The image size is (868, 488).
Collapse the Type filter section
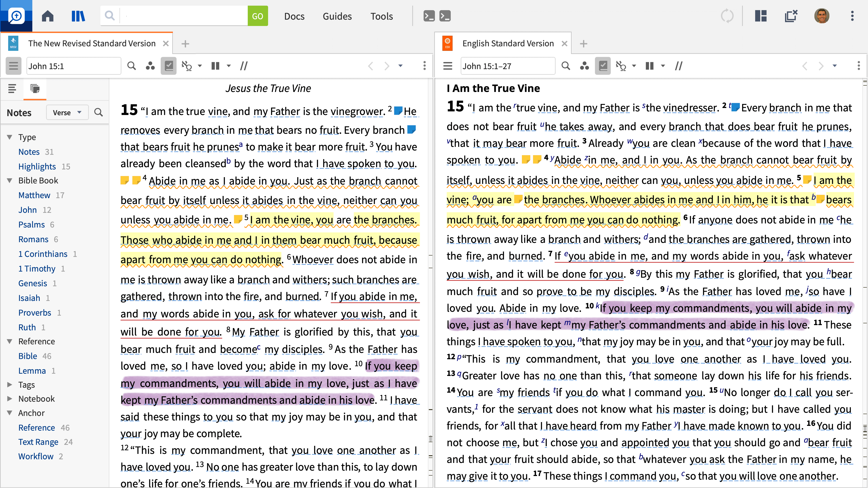coord(9,137)
